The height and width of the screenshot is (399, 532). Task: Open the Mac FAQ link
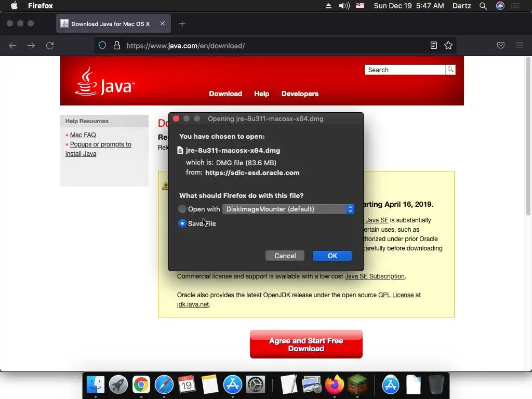pos(83,135)
